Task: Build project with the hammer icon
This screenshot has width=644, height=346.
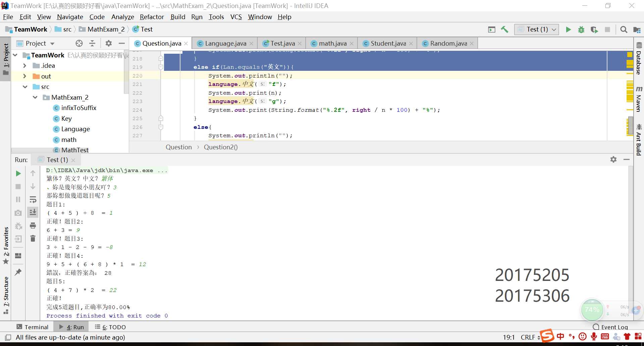Action: coord(504,30)
